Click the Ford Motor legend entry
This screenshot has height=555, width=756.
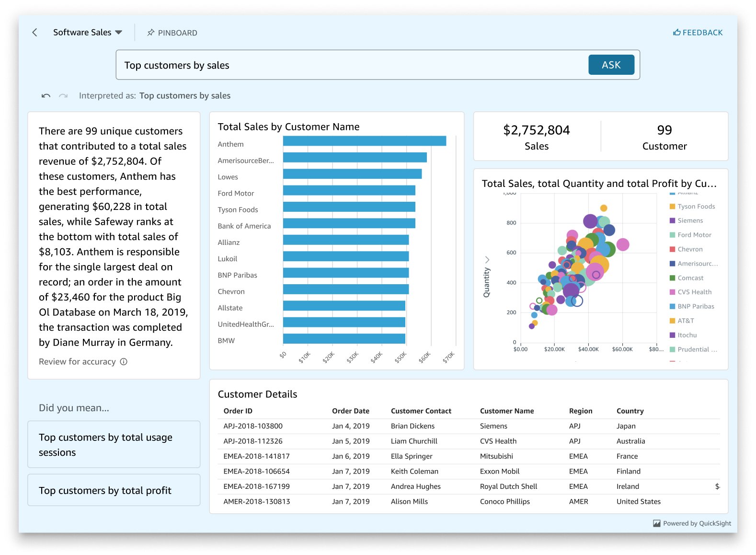click(x=690, y=235)
